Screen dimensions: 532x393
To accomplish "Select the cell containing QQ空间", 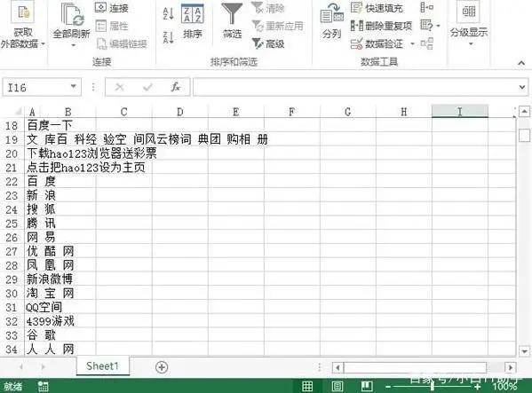I will coord(44,307).
